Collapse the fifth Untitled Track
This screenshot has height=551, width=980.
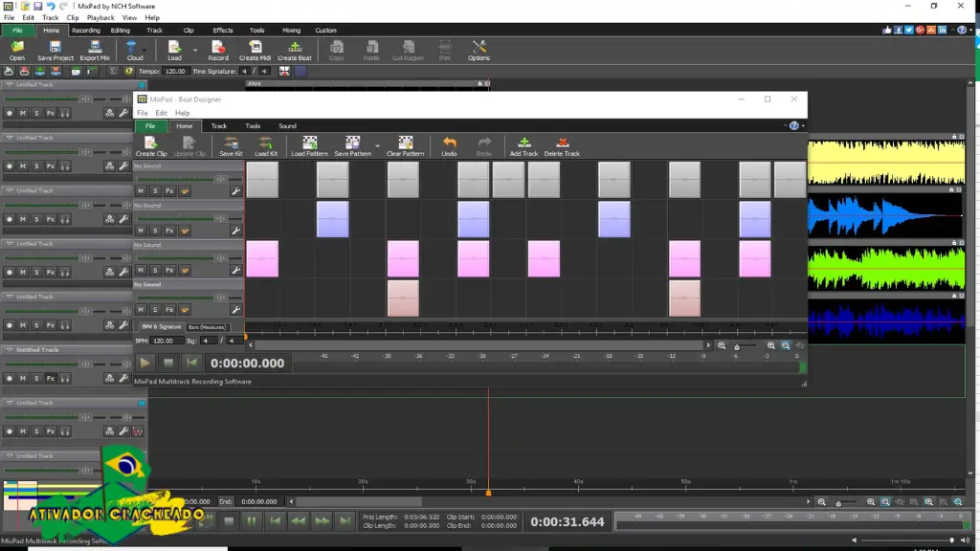click(10, 297)
